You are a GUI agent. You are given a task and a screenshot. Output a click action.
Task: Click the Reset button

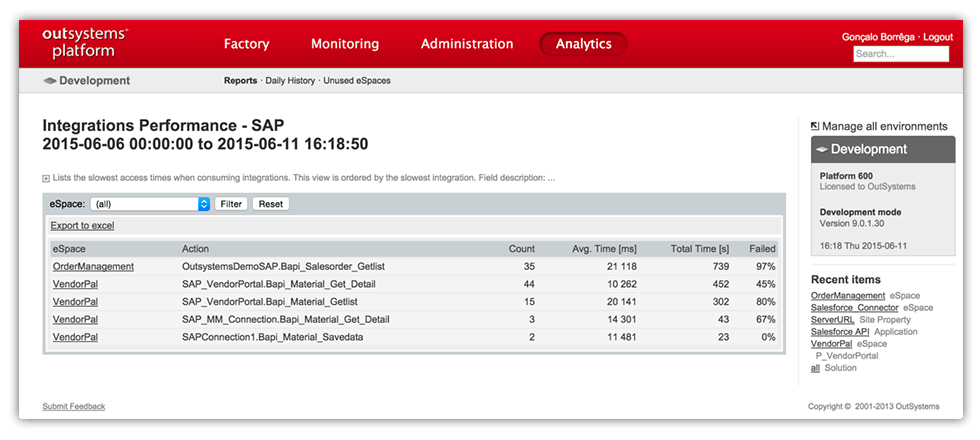tap(271, 204)
